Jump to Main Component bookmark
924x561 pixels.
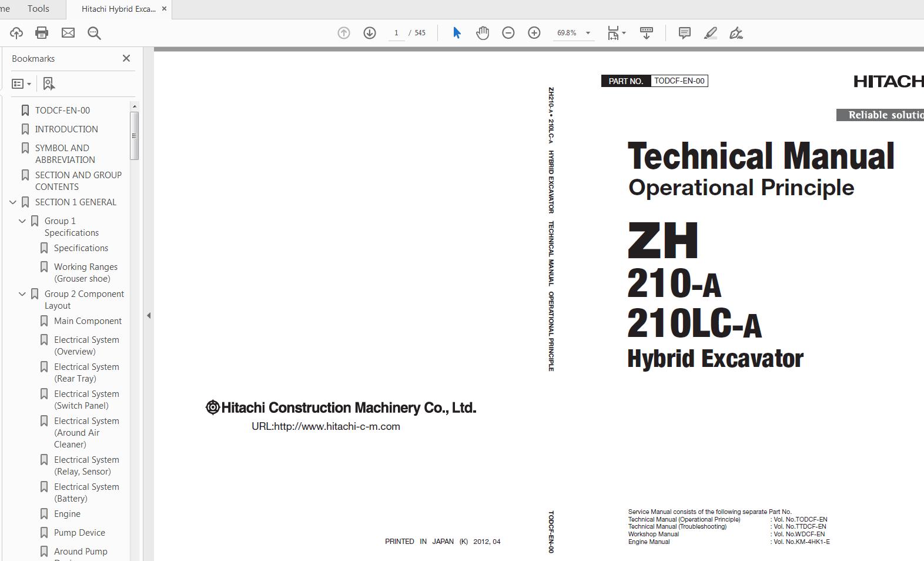[88, 321]
